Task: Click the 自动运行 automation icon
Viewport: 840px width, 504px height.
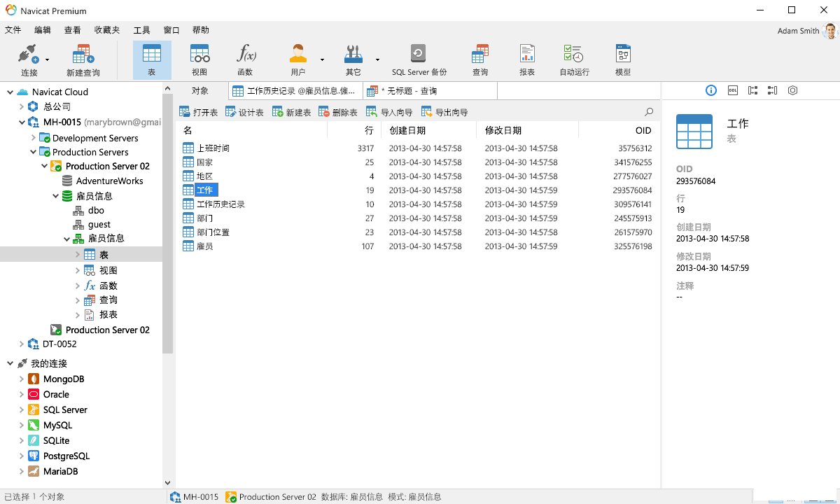Action: (x=574, y=59)
